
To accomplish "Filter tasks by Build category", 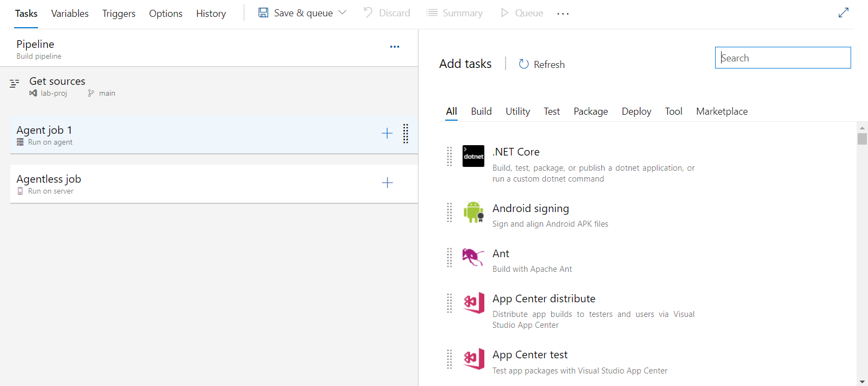I will tap(482, 111).
